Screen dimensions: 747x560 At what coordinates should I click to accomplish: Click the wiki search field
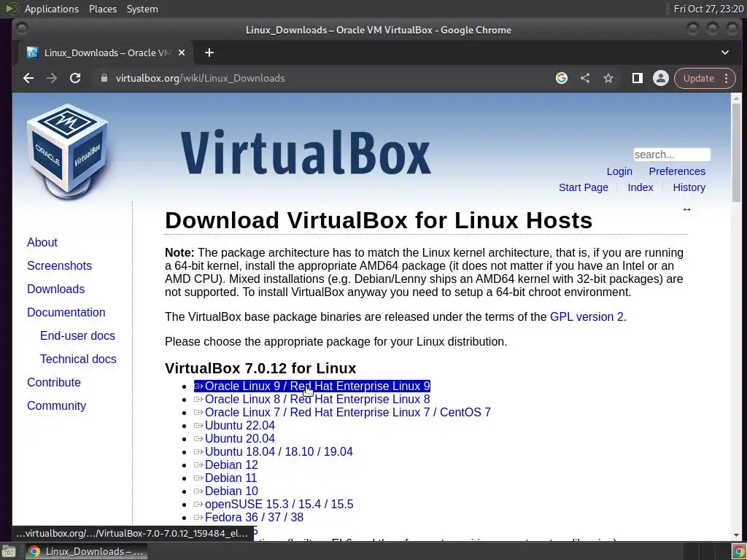coord(672,155)
